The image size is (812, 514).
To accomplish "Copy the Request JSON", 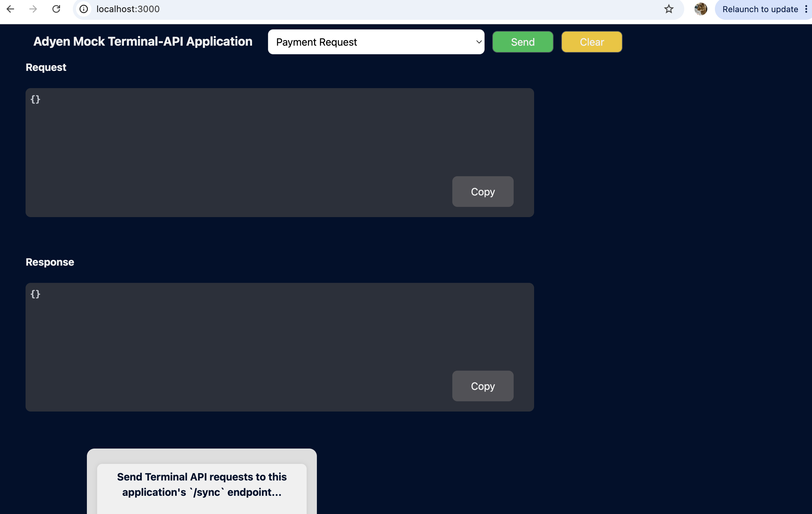I will tap(483, 192).
